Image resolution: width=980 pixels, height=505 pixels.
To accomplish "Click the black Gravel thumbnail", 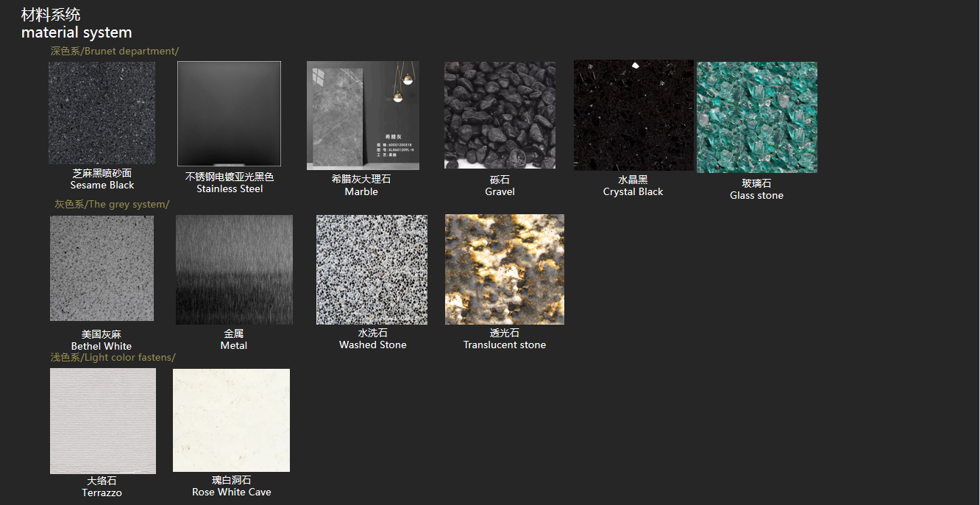I will 500,115.
